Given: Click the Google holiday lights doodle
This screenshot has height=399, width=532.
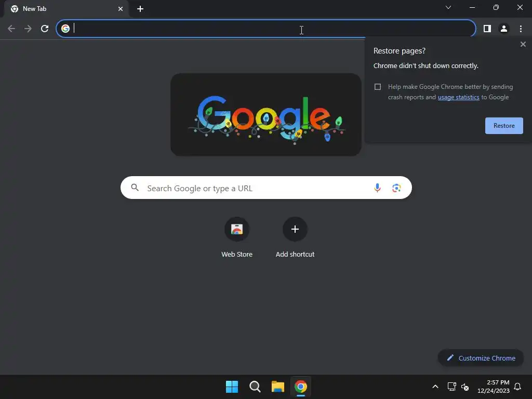Looking at the screenshot, I should [x=266, y=115].
